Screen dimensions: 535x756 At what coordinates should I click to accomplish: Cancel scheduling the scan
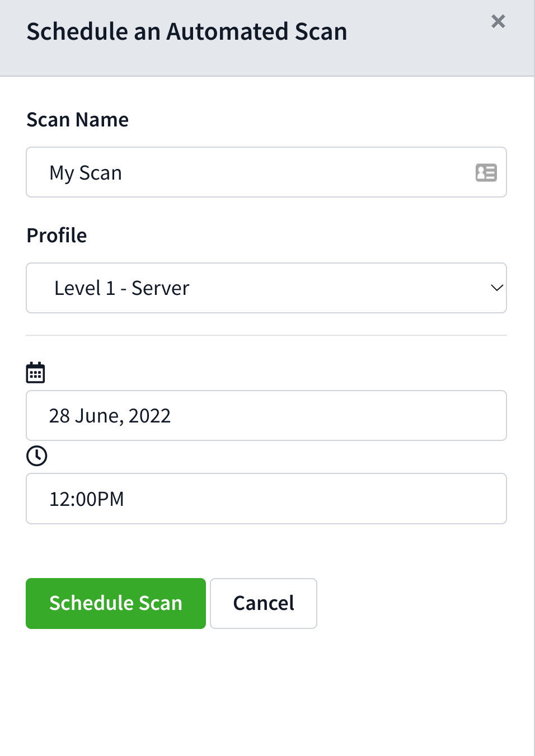tap(264, 603)
